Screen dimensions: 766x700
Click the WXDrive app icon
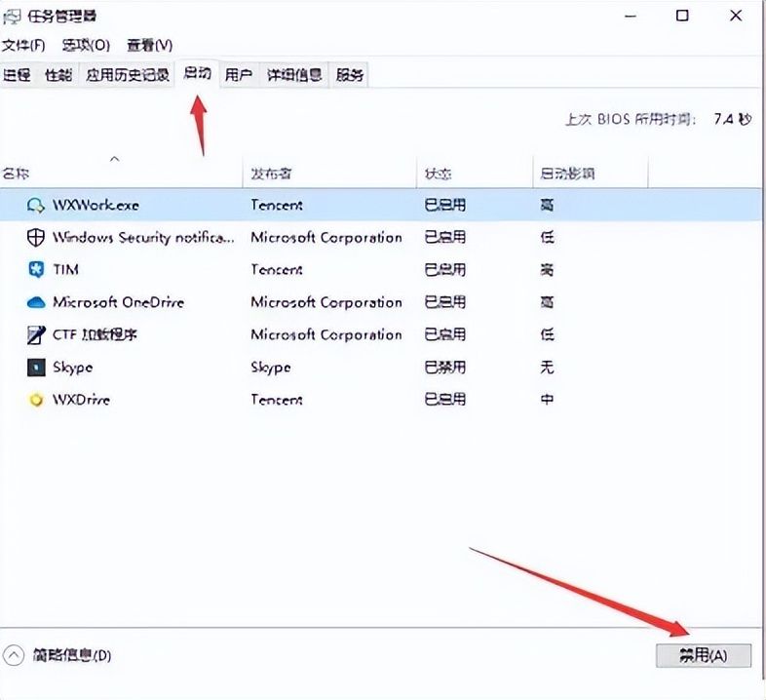36,400
